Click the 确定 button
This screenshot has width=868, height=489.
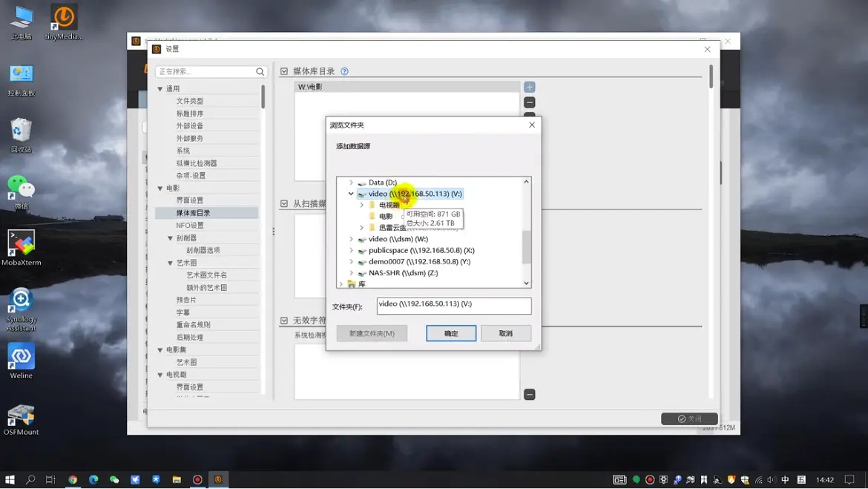click(451, 334)
